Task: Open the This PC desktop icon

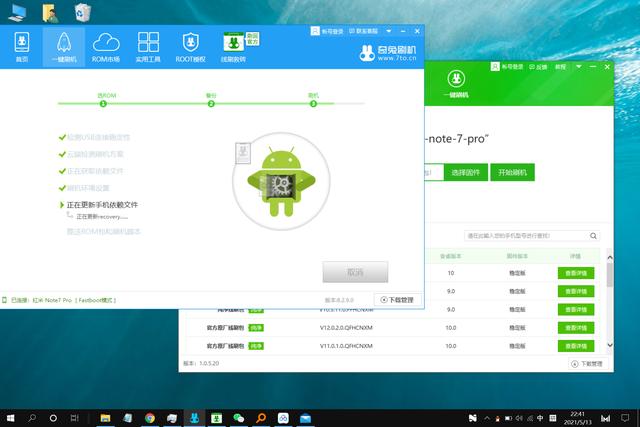Action: click(17, 13)
